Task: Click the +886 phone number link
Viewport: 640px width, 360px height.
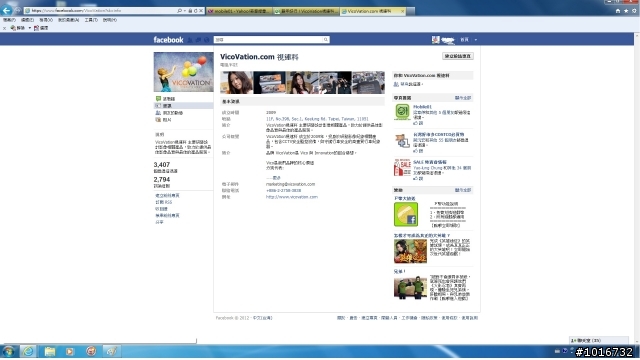Action: pos(283,190)
